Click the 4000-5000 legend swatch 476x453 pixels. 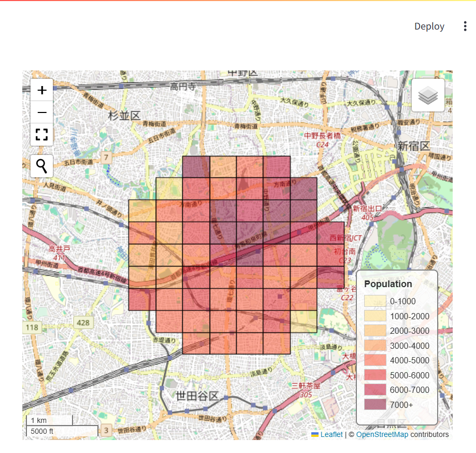point(375,360)
